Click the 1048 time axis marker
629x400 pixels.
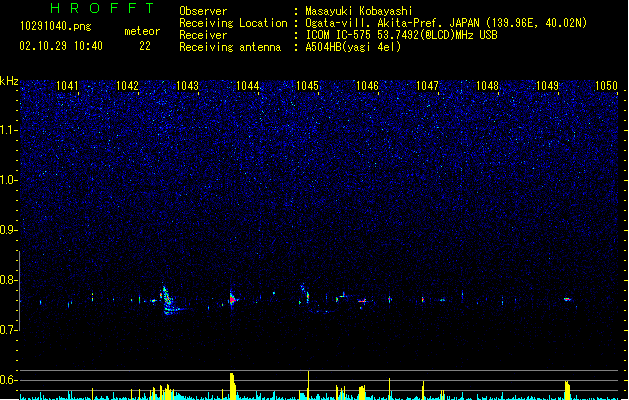[x=487, y=85]
